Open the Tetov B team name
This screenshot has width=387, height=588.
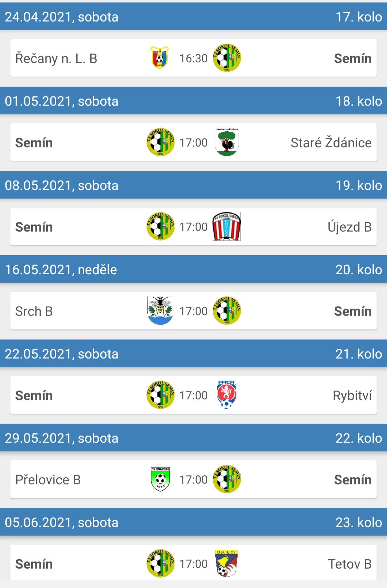(x=350, y=564)
